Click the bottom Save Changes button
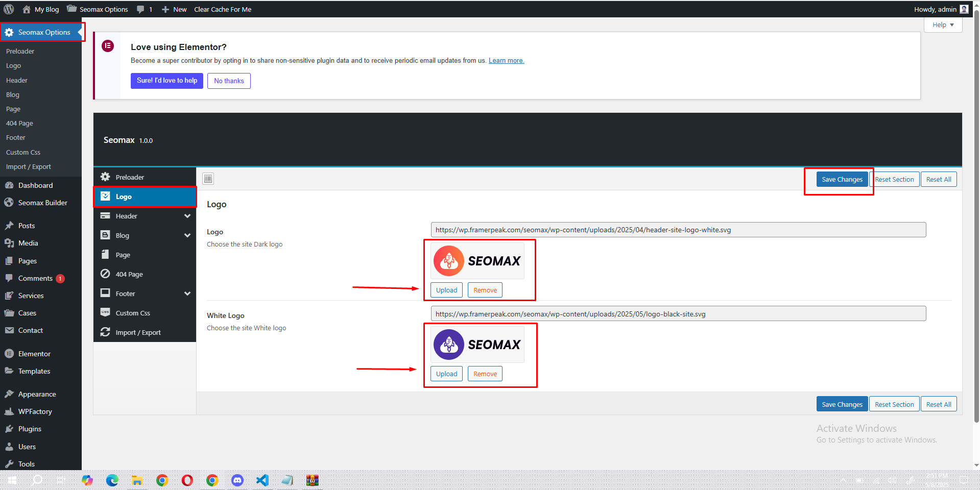 842,404
